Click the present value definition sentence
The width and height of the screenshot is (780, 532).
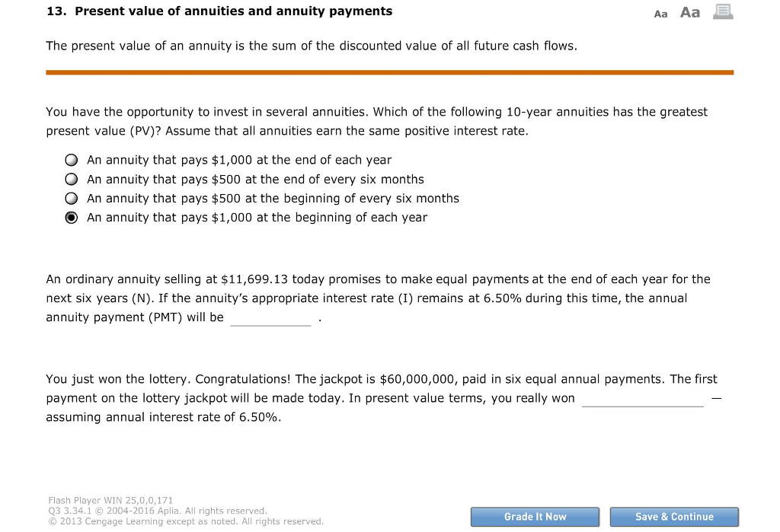(x=311, y=46)
